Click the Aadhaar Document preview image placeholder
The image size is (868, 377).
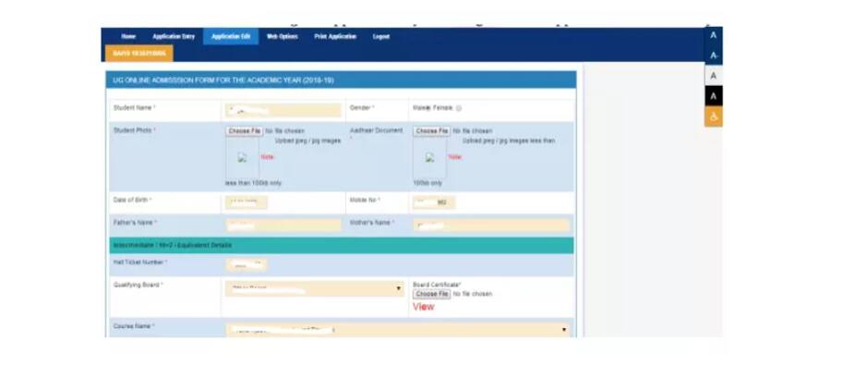pos(429,158)
